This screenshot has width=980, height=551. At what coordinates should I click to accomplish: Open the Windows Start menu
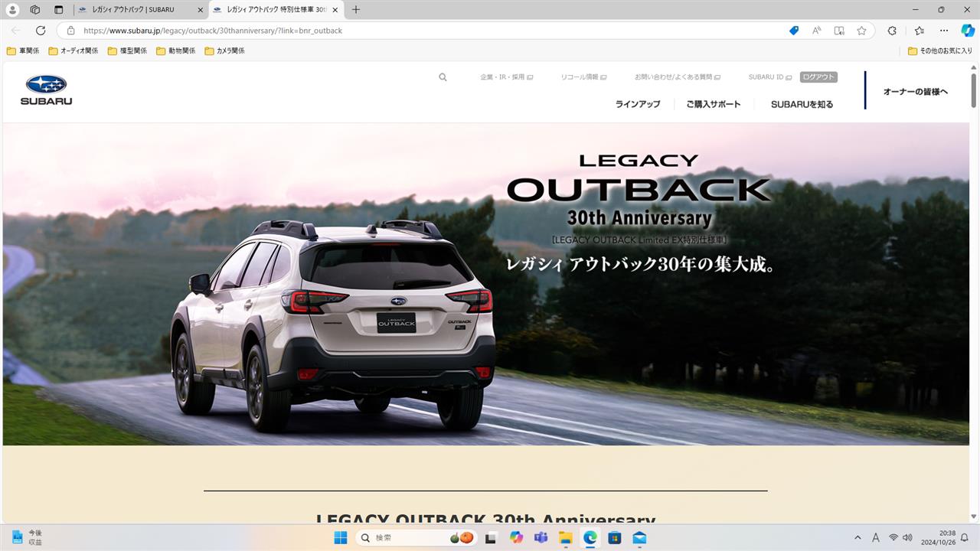tap(341, 538)
